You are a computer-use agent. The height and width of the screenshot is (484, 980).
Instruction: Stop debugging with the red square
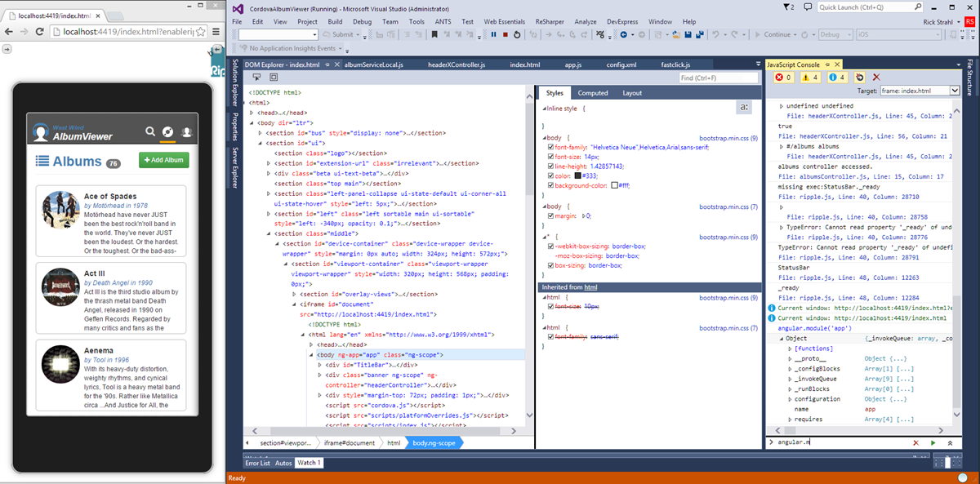tap(506, 34)
